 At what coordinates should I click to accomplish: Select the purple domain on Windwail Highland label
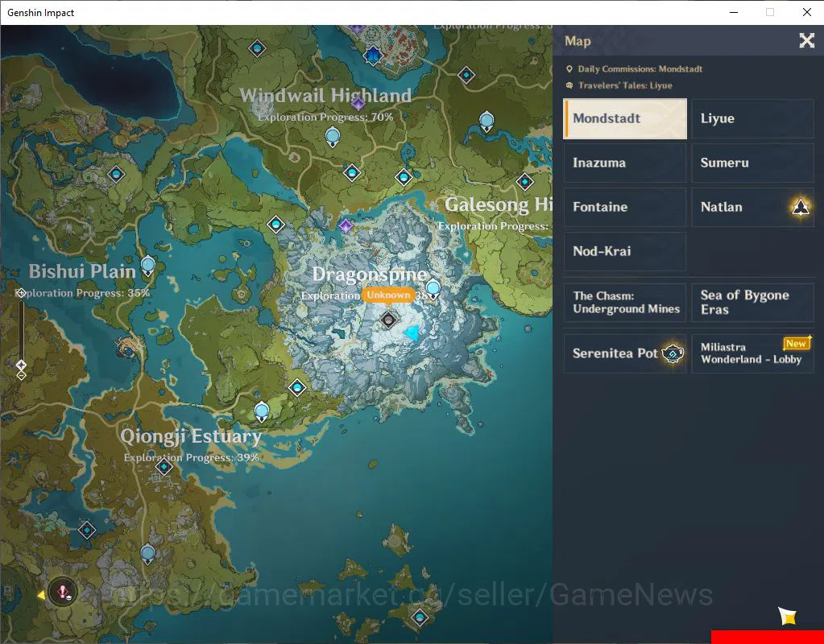[x=358, y=104]
